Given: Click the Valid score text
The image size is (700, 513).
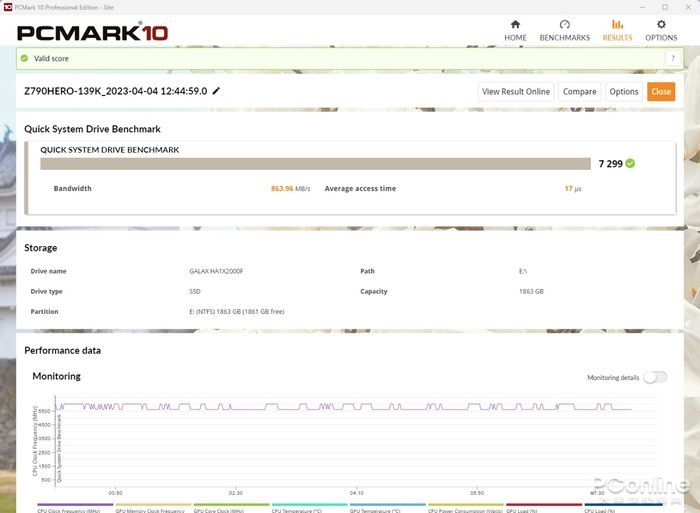Looking at the screenshot, I should click(51, 58).
